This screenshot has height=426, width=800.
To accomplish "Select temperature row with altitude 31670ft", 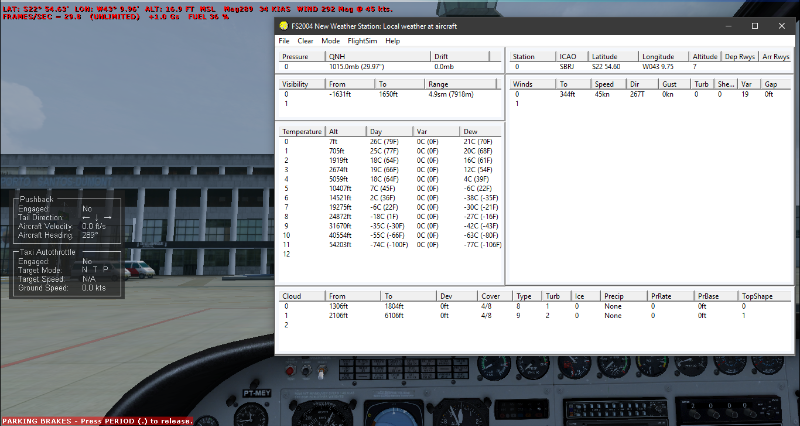I will 390,226.
